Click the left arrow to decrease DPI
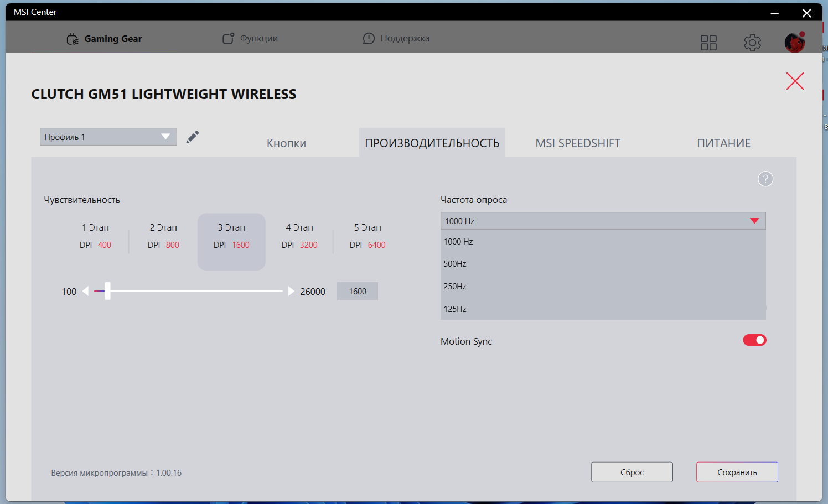The image size is (828, 504). pyautogui.click(x=85, y=291)
